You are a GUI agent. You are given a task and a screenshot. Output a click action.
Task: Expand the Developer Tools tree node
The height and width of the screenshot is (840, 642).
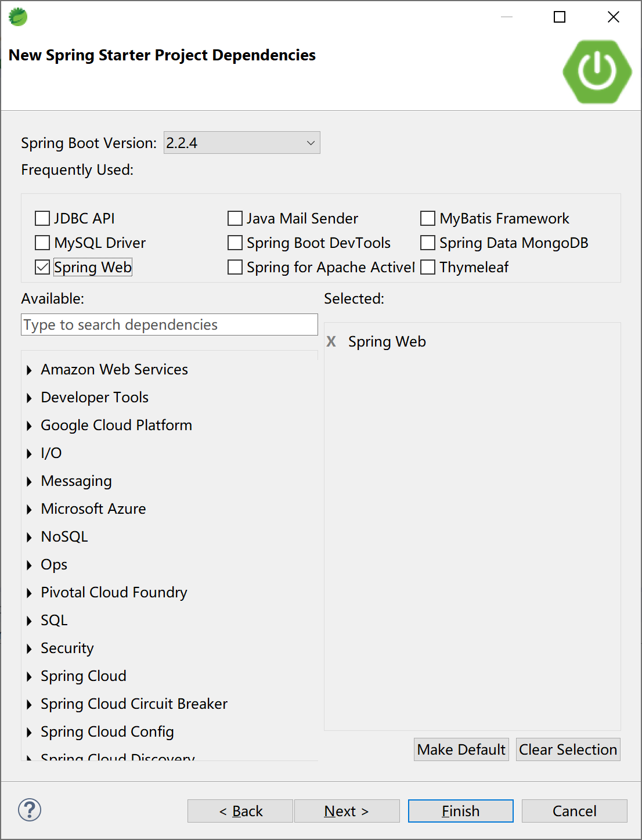pos(29,398)
